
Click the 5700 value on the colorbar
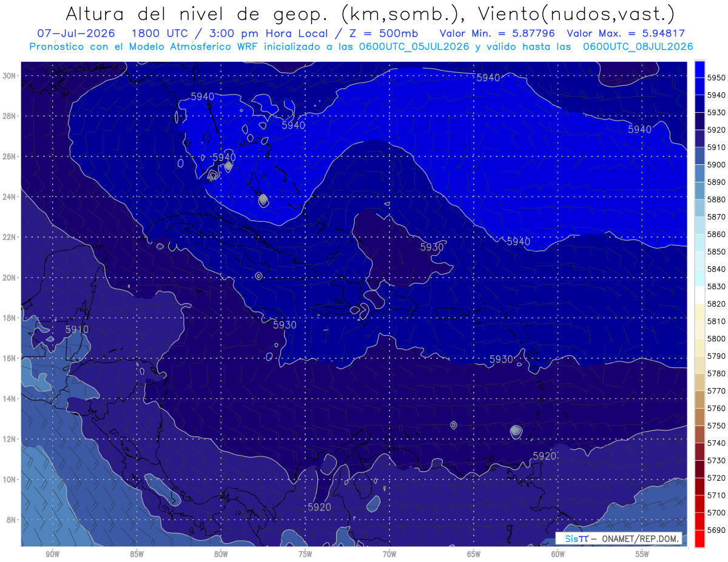pyautogui.click(x=717, y=512)
